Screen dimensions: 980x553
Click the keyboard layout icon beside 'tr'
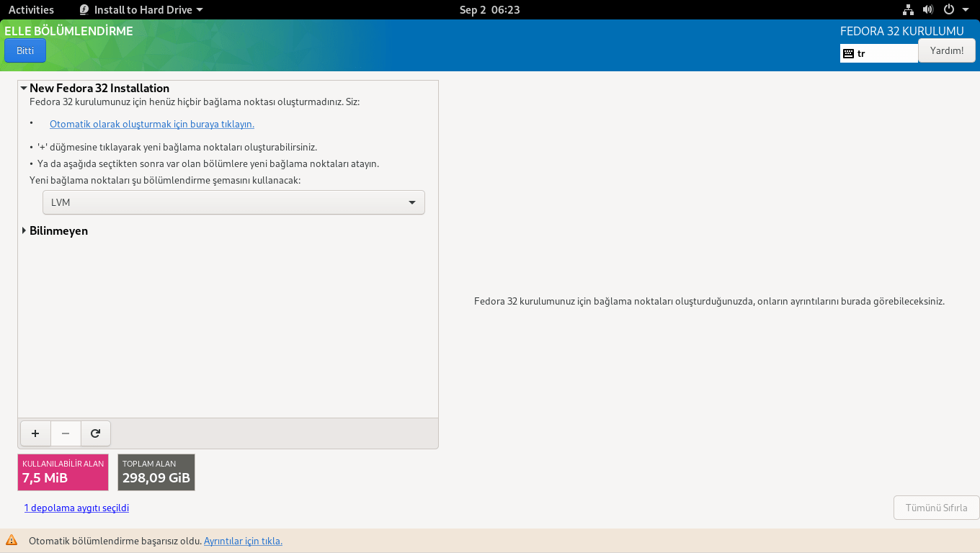[849, 53]
